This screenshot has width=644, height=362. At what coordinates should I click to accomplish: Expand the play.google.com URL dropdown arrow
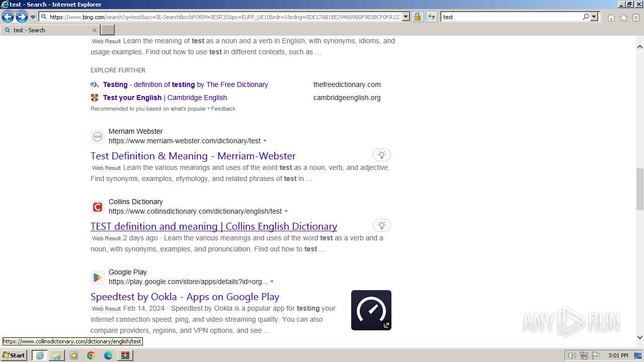click(x=272, y=282)
